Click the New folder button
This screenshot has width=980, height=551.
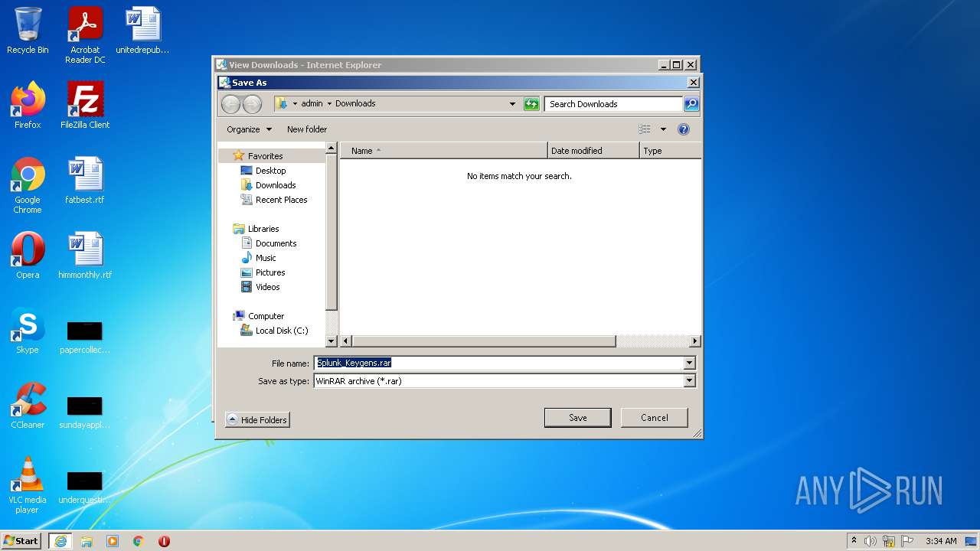(307, 129)
